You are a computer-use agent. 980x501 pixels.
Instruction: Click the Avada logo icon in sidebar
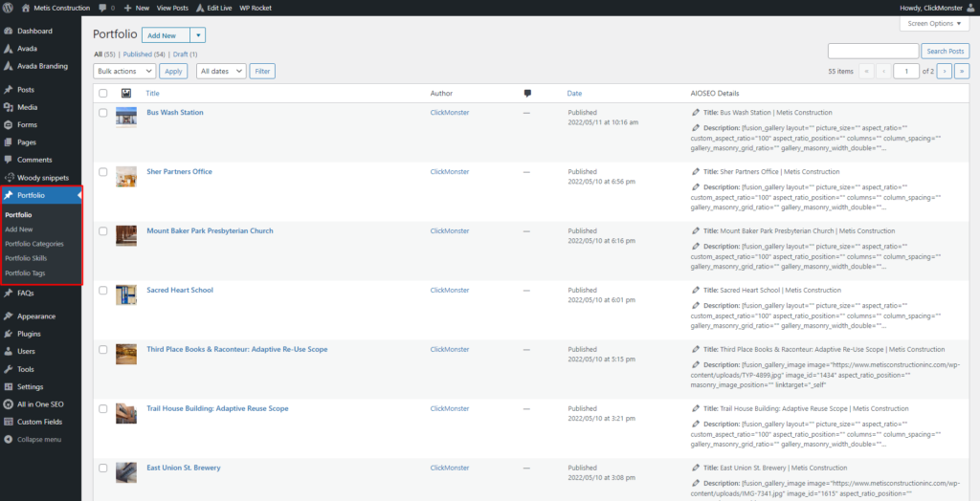(8, 48)
